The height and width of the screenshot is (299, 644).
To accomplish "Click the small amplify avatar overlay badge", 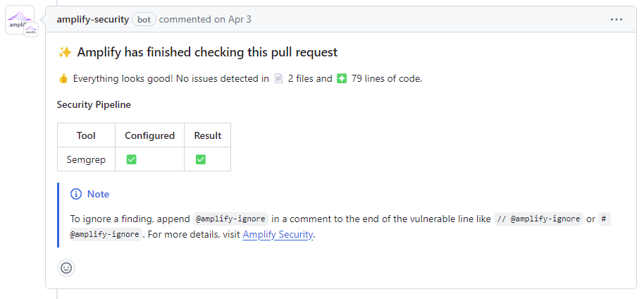I will pyautogui.click(x=31, y=30).
